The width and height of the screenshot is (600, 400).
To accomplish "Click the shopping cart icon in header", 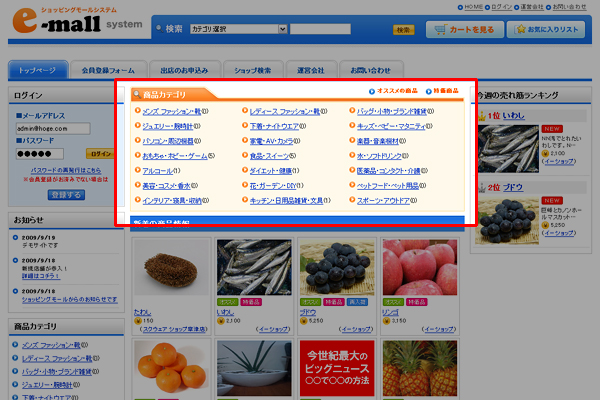I will 441,29.
